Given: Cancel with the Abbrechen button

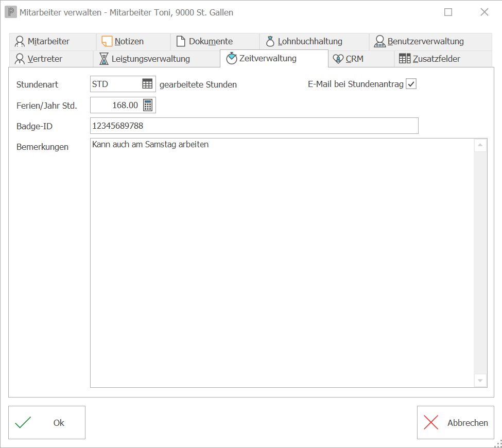Looking at the screenshot, I should tap(455, 422).
